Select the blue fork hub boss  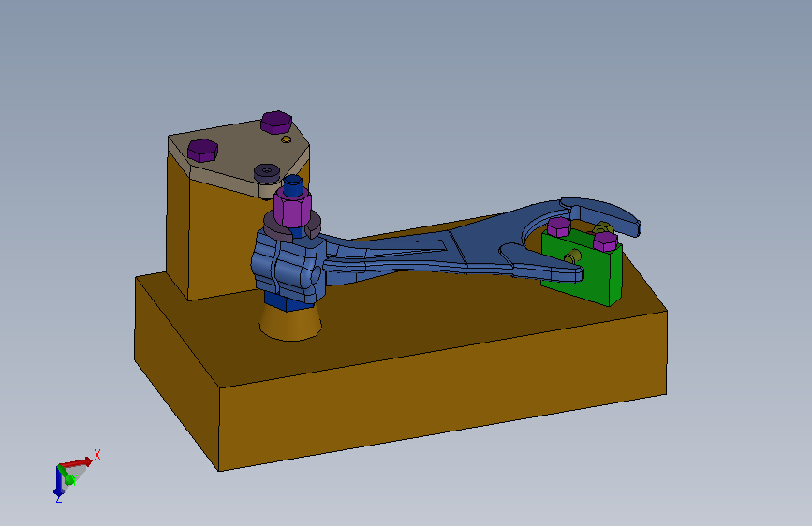pyautogui.click(x=288, y=266)
